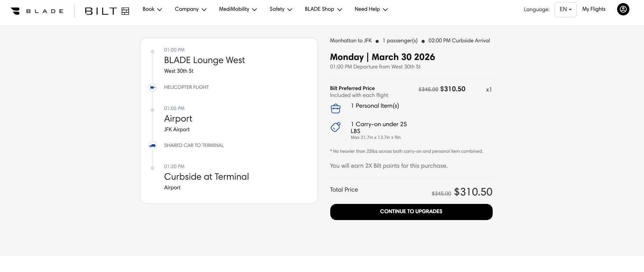Viewport: 644px width, 272px height.
Task: Open the Language EN dropdown
Action: pyautogui.click(x=565, y=9)
